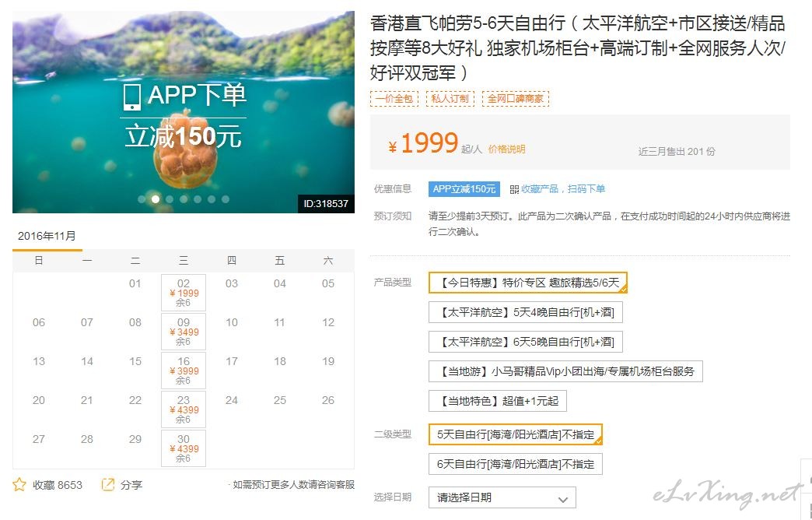Image resolution: width=812 pixels, height=520 pixels.
Task: Click the APP立减150元 promotion badge
Action: click(464, 189)
